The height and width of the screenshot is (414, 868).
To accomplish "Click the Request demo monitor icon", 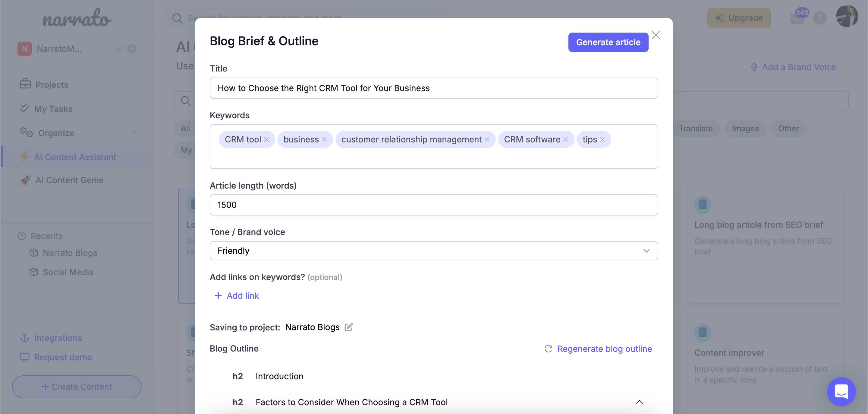I will coord(25,357).
